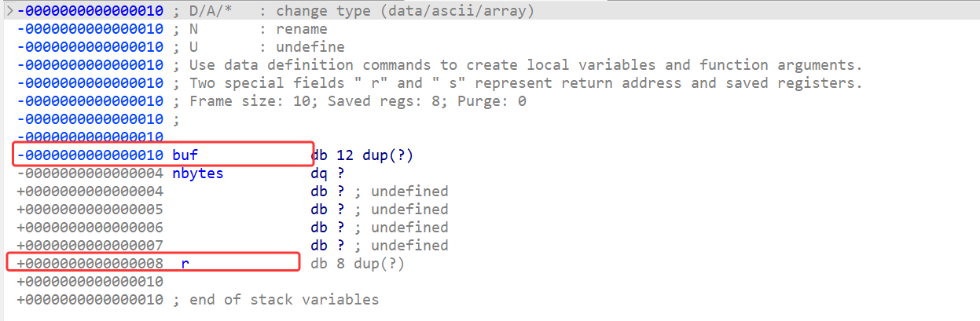980x321 pixels.
Task: Select the nbytes variable name
Action: click(198, 173)
